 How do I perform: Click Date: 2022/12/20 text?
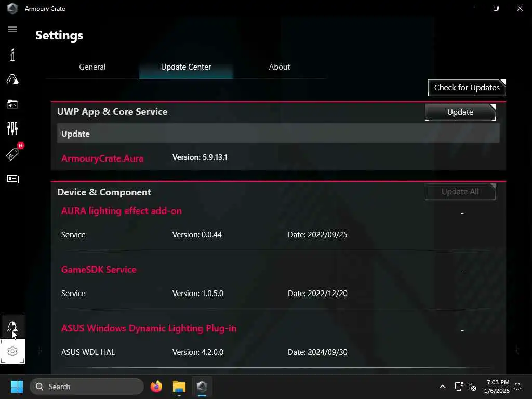point(317,294)
